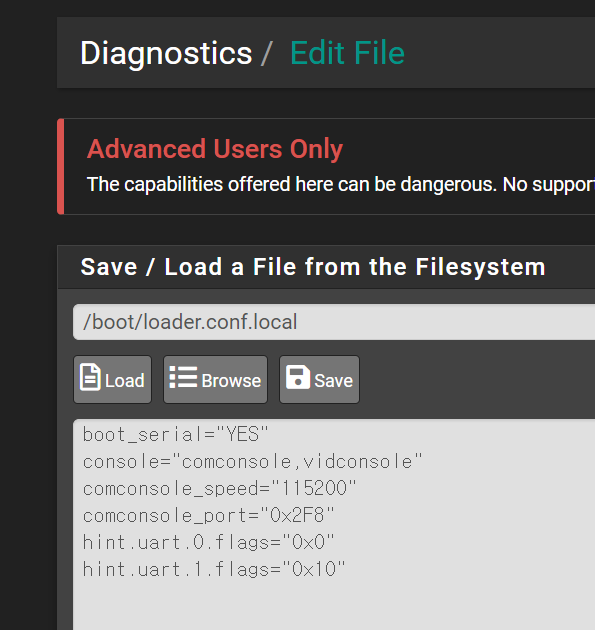Focus the /boot/loader.conf.local path field

click(x=334, y=322)
